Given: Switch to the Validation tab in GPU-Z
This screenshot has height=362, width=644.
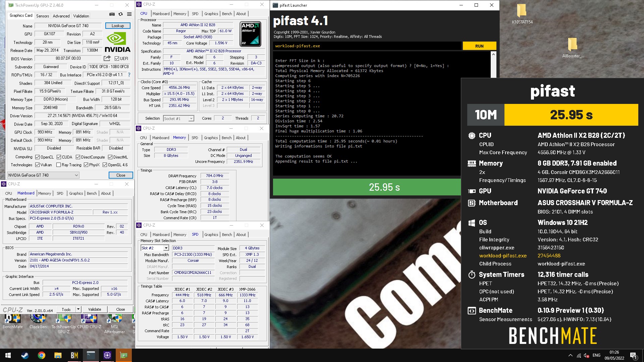Looking at the screenshot, I should (x=81, y=16).
